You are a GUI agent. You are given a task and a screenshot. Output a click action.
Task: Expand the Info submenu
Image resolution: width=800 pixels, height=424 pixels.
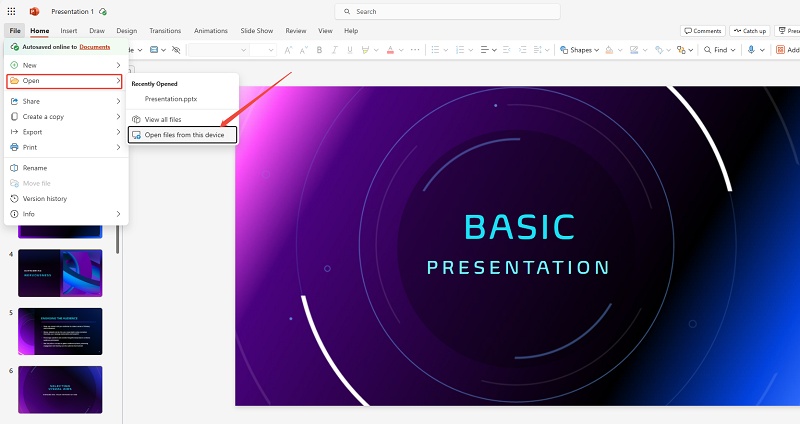118,214
